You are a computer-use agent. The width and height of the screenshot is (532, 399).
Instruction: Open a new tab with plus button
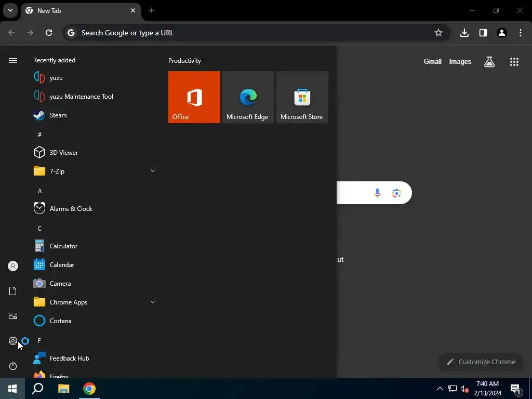click(x=152, y=10)
